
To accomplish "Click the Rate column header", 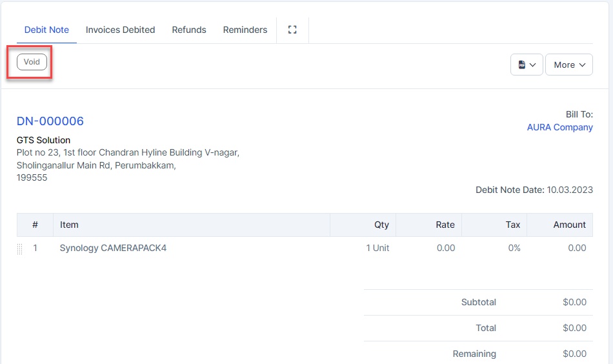I will tap(445, 225).
